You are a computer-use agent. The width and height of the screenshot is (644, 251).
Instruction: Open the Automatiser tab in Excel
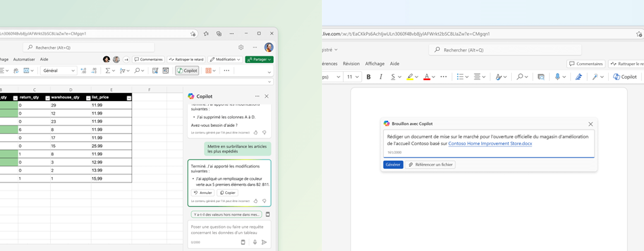coord(24,60)
